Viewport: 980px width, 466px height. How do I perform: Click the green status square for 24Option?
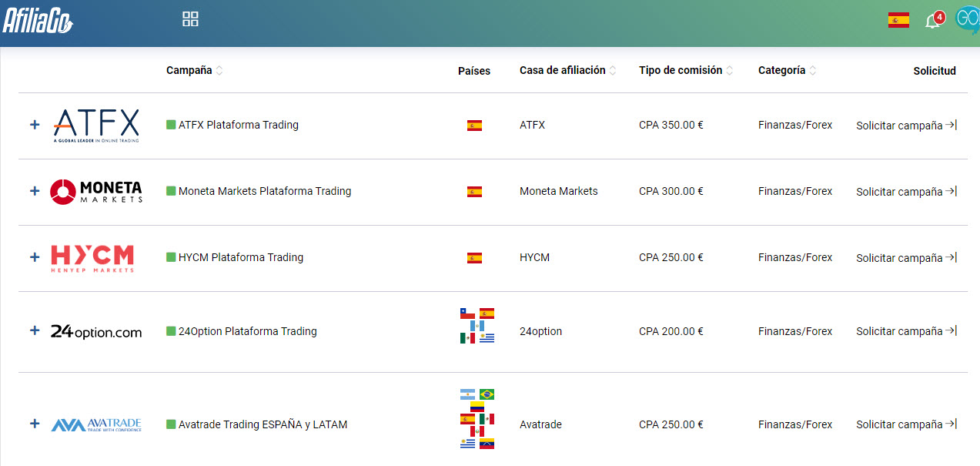[x=171, y=330]
